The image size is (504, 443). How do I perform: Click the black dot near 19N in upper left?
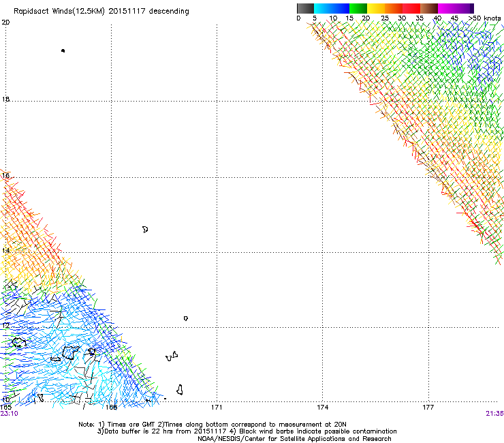click(63, 50)
